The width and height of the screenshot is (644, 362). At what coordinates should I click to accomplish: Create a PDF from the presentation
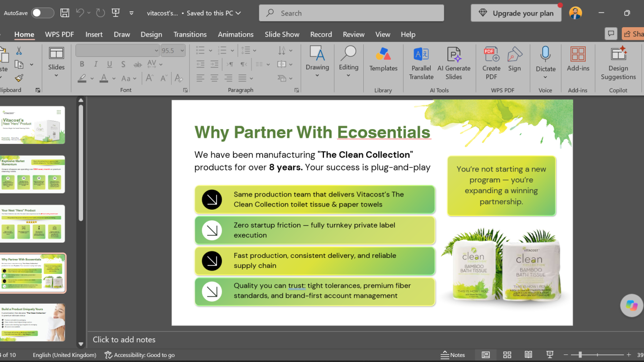click(x=492, y=63)
